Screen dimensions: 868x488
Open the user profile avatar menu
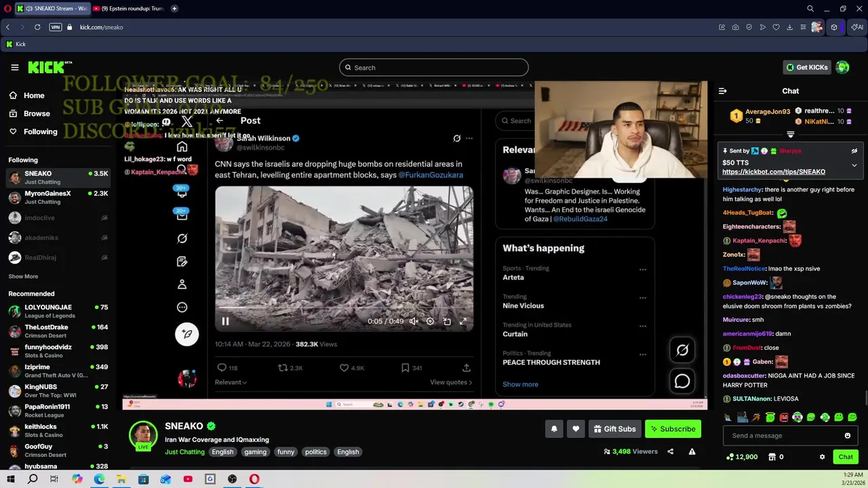[x=842, y=67]
